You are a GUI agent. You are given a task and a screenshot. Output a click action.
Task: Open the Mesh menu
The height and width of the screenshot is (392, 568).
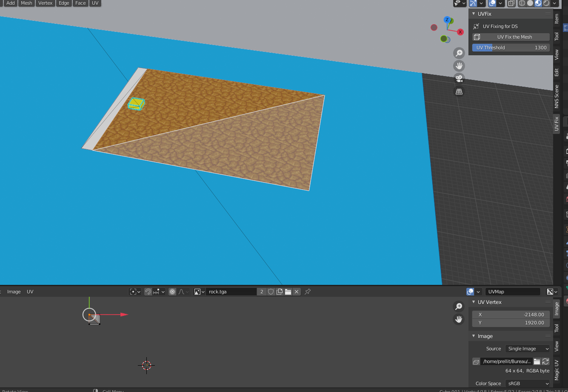coord(26,3)
